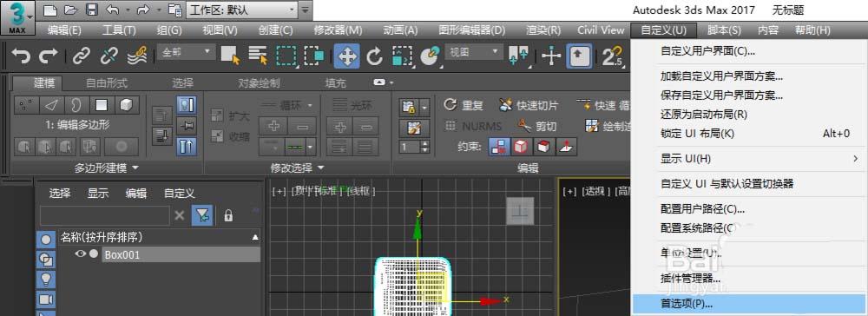This screenshot has width=868, height=316.
Task: Select the Link tool (chain icon)
Action: 82,56
